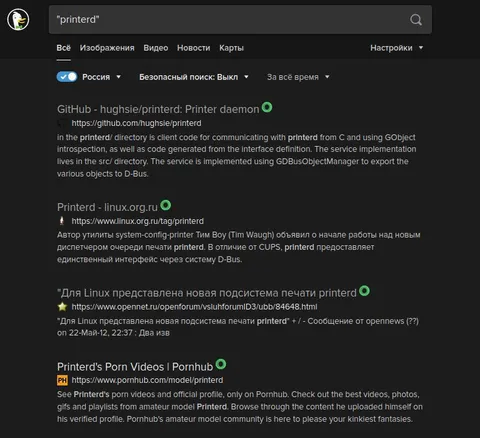Select the Всё results tab
This screenshot has height=438, width=480.
pyautogui.click(x=63, y=48)
